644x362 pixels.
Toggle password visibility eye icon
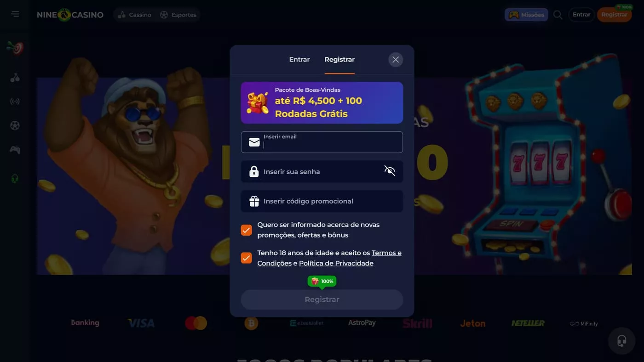point(390,171)
